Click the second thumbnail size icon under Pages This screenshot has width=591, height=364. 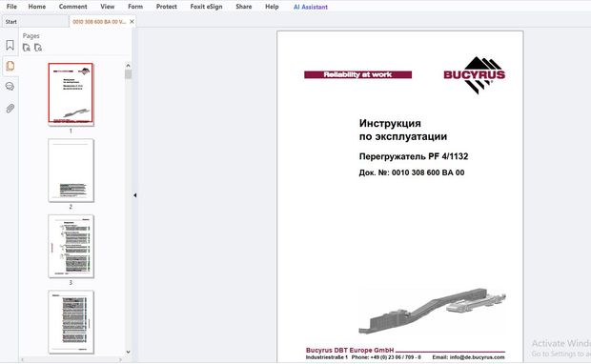38,48
